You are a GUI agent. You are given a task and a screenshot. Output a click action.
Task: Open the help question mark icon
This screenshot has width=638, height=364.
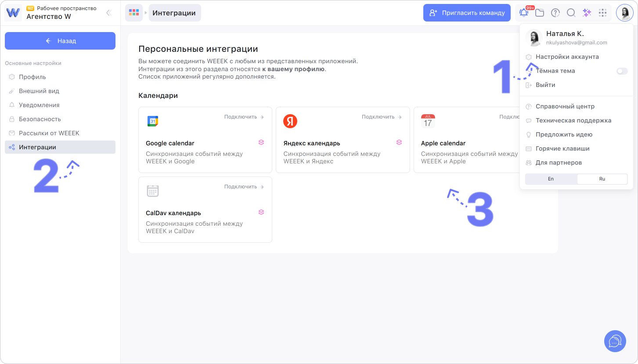click(555, 13)
